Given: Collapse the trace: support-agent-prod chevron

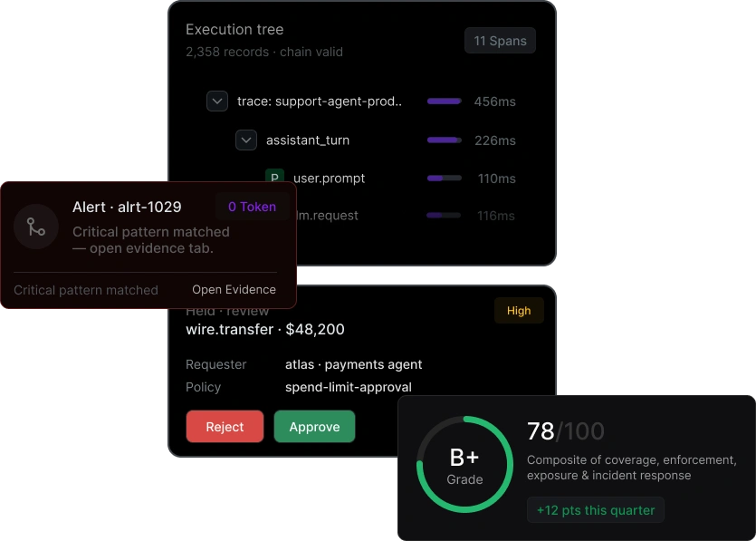Looking at the screenshot, I should (217, 101).
